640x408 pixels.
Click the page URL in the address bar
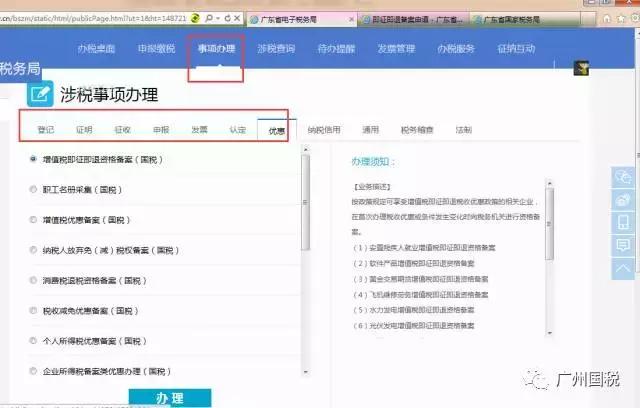[93, 18]
